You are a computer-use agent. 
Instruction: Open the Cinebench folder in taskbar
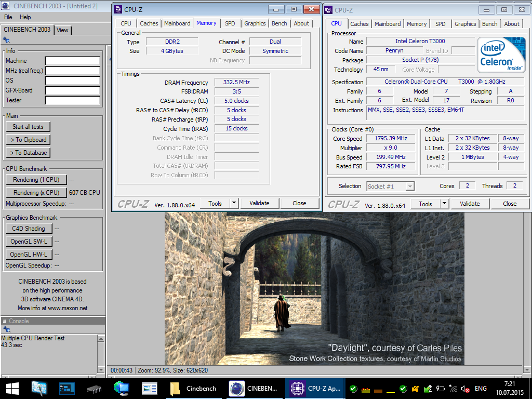pos(194,389)
